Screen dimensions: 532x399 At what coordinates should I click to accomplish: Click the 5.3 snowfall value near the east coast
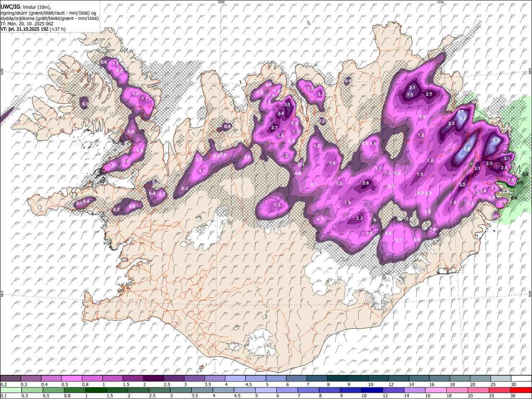495,141
